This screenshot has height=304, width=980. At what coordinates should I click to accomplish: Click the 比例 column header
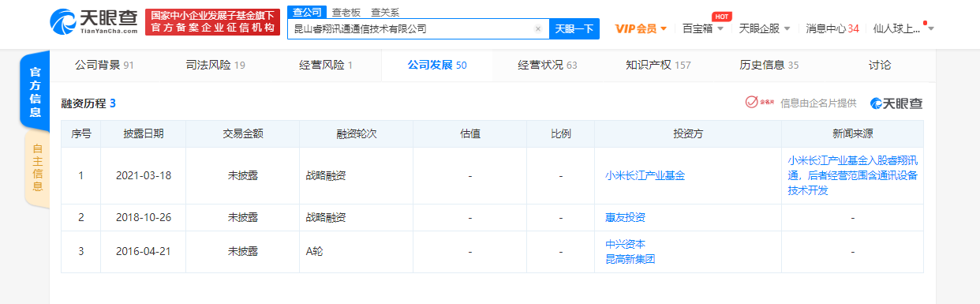[x=561, y=133]
